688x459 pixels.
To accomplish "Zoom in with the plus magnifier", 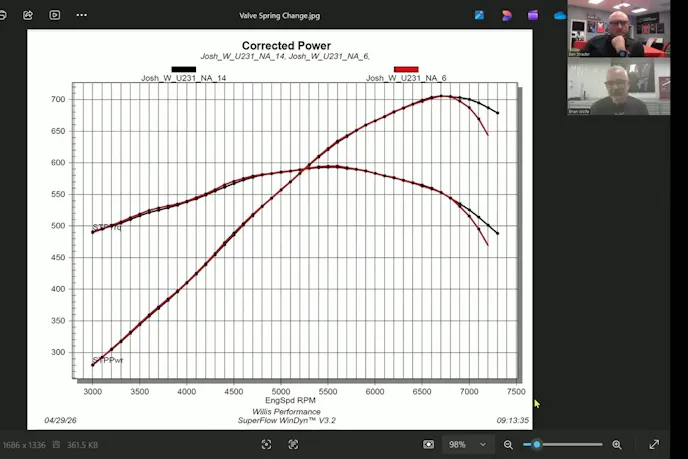I will (x=616, y=445).
